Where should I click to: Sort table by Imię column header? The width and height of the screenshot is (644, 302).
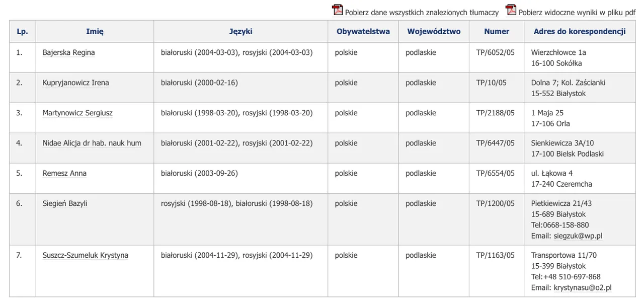[95, 31]
